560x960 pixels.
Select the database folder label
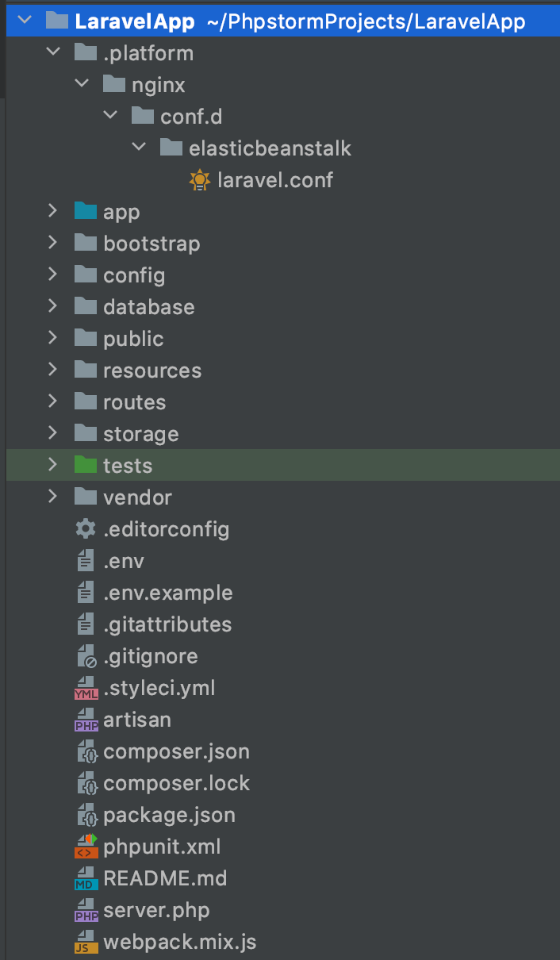click(x=149, y=307)
